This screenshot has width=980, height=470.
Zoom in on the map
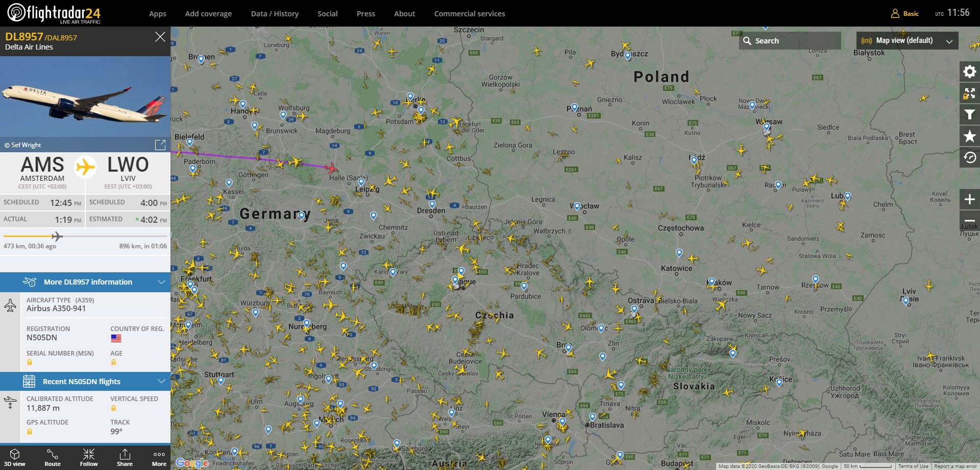(x=969, y=199)
